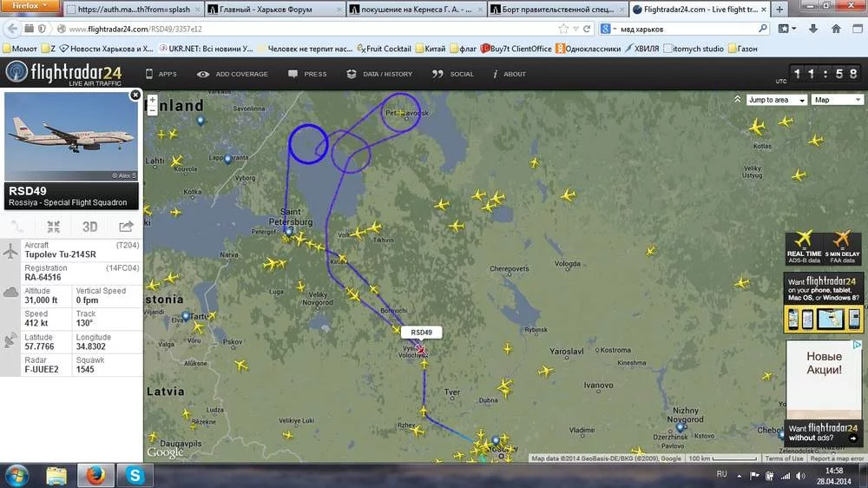Open Skype from the taskbar
The width and height of the screenshot is (868, 488).
click(x=135, y=476)
